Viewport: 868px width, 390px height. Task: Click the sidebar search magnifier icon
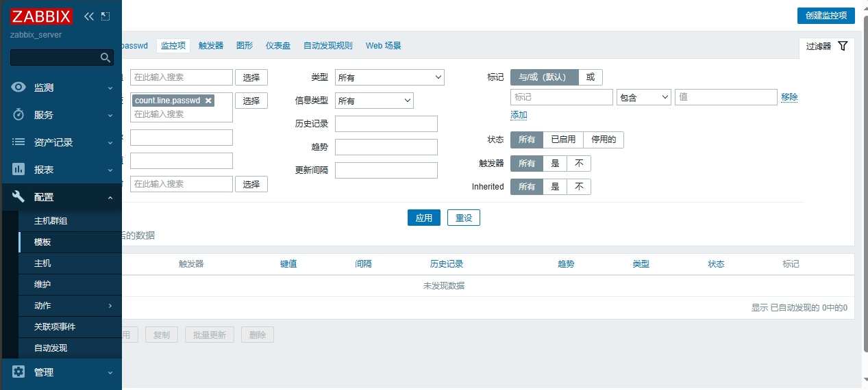[x=106, y=57]
